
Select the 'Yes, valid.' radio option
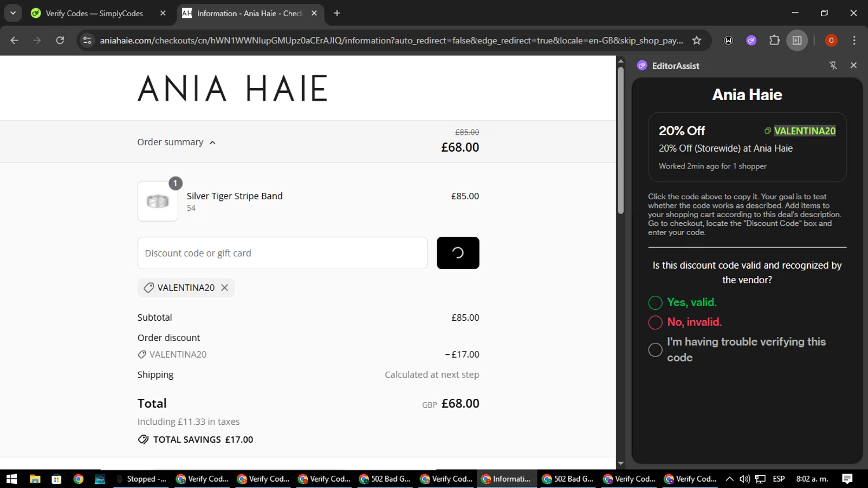click(x=655, y=303)
